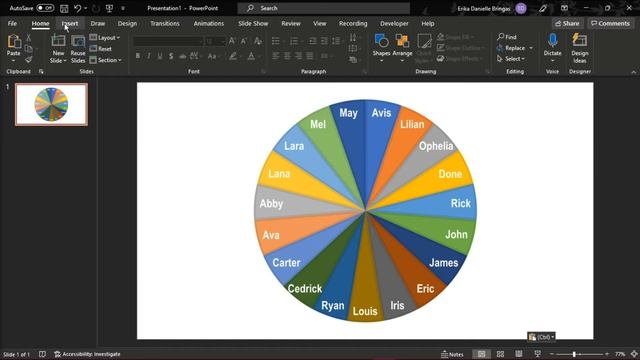Click the Save icon in title bar
This screenshot has width=640, height=360.
(64, 8)
